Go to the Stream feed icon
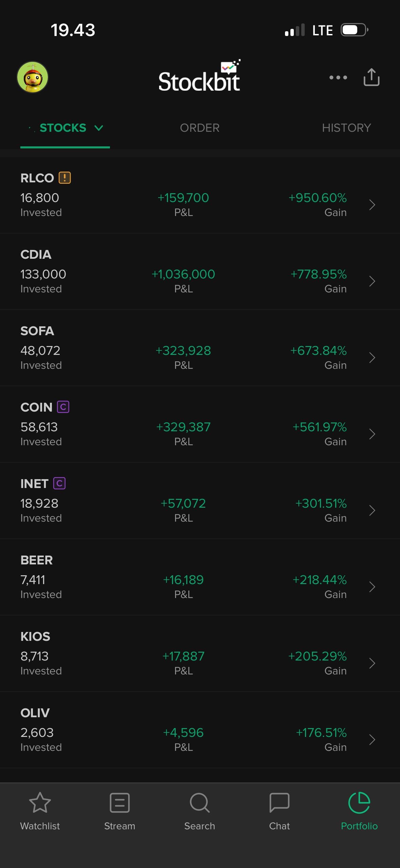This screenshot has width=400, height=868. [120, 803]
